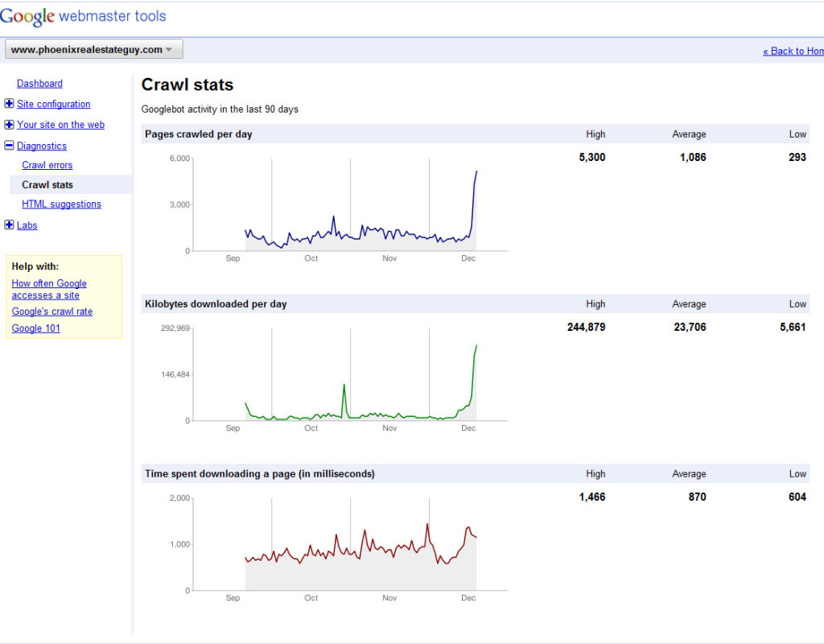The width and height of the screenshot is (824, 644).
Task: Click the download time average value 870
Action: [x=698, y=497]
